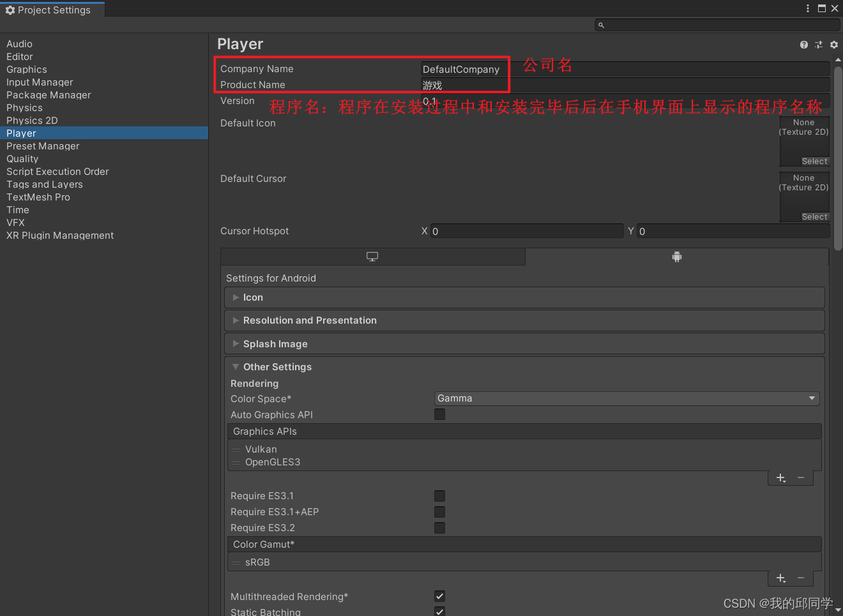Click the plus icon below Graphics APIs
The height and width of the screenshot is (616, 843).
tap(780, 477)
